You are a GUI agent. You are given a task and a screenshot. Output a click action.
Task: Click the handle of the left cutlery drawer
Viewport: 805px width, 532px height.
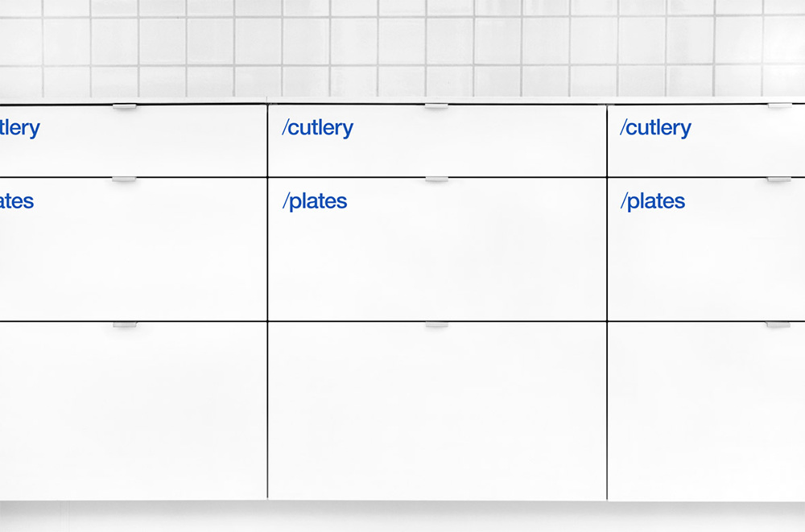125,106
